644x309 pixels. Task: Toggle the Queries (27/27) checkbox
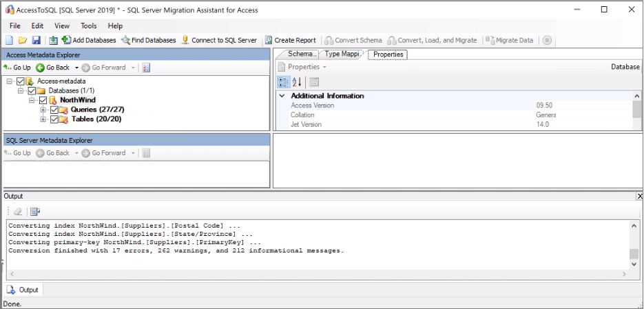pos(54,110)
